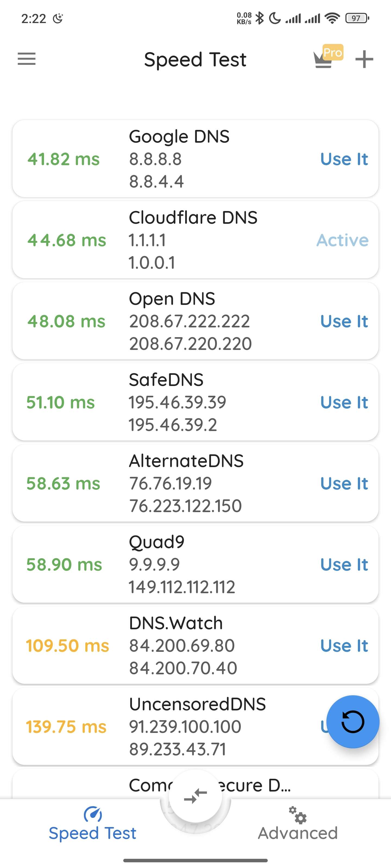The height and width of the screenshot is (868, 391).
Task: Tap the Speed Test page title
Action: pyautogui.click(x=195, y=60)
